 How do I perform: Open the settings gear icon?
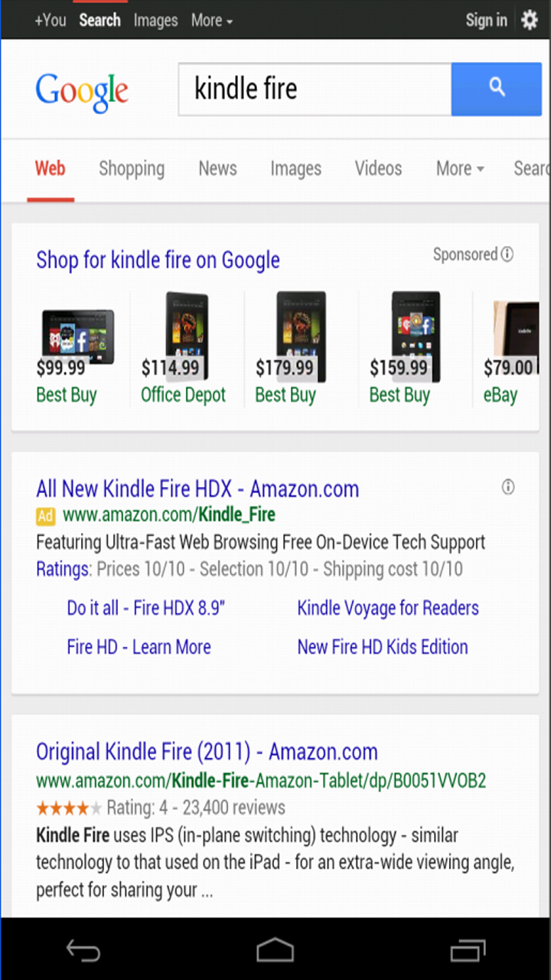click(x=530, y=20)
